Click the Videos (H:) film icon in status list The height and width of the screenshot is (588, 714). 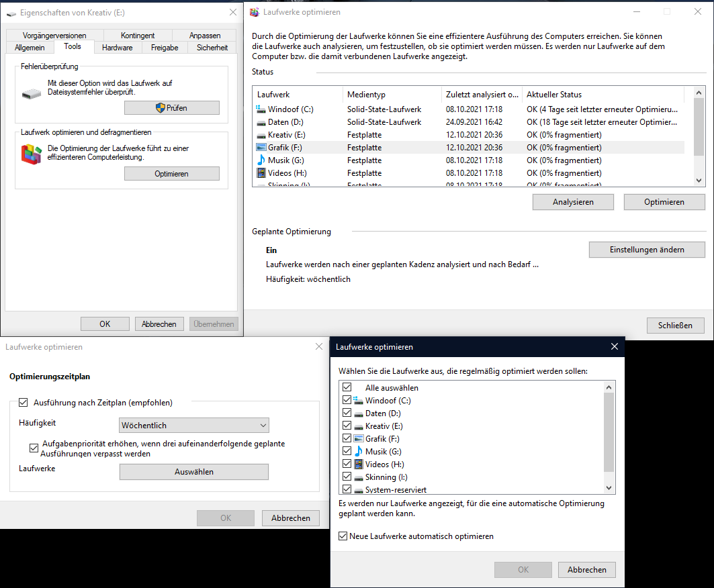(261, 173)
